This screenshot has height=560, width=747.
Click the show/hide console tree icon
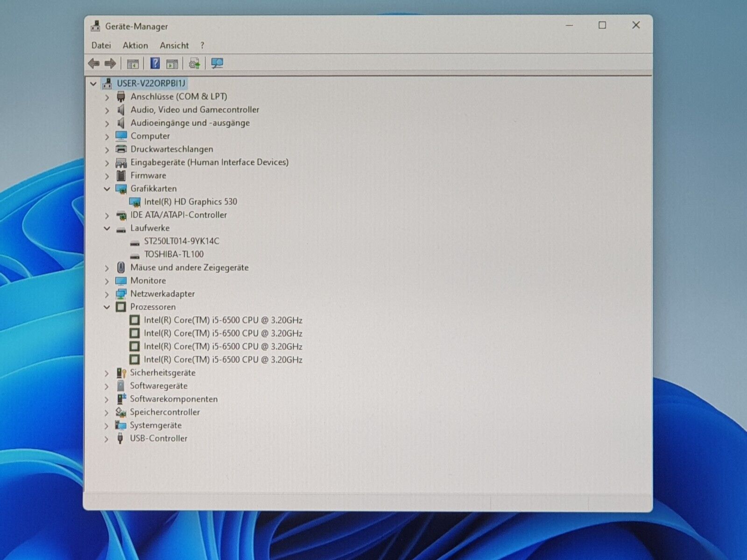(133, 63)
